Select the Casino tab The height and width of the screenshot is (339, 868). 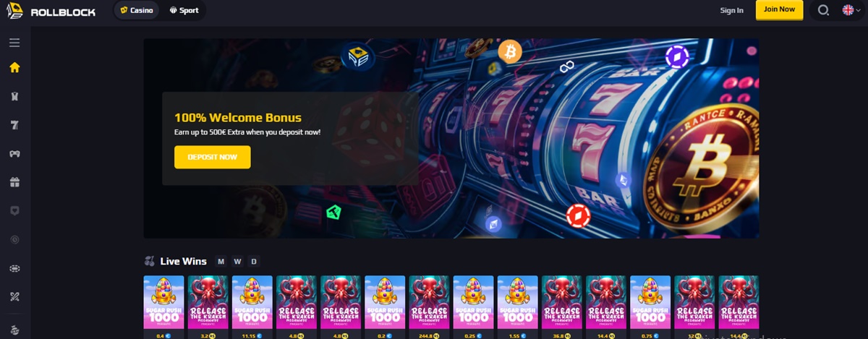coord(137,10)
